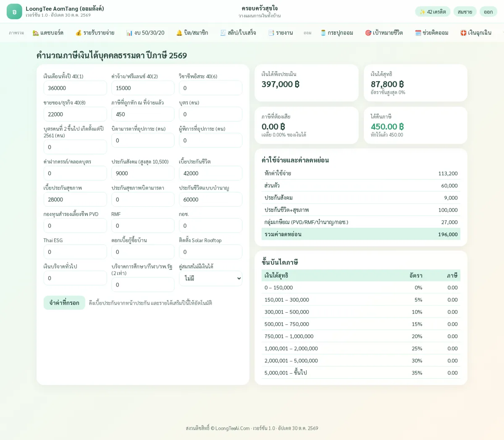Click the บุตร (คน) children input

tap(210, 114)
